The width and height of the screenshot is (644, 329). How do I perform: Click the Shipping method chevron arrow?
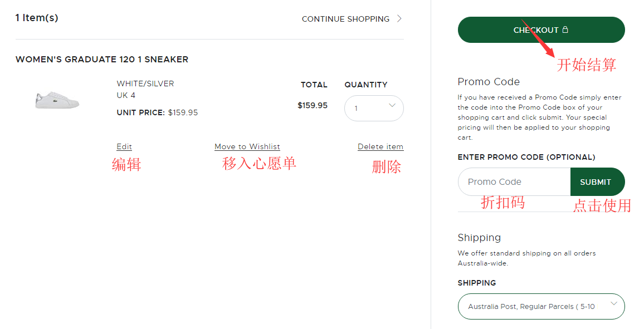click(x=614, y=303)
